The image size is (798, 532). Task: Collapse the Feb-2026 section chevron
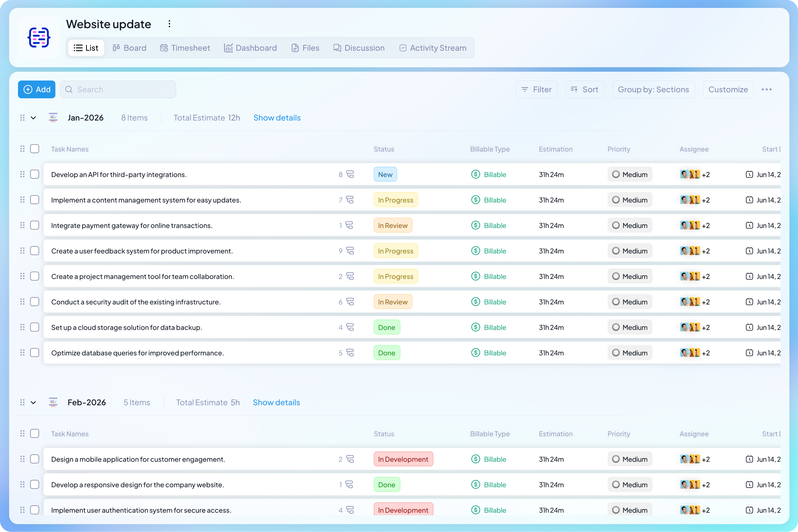33,402
